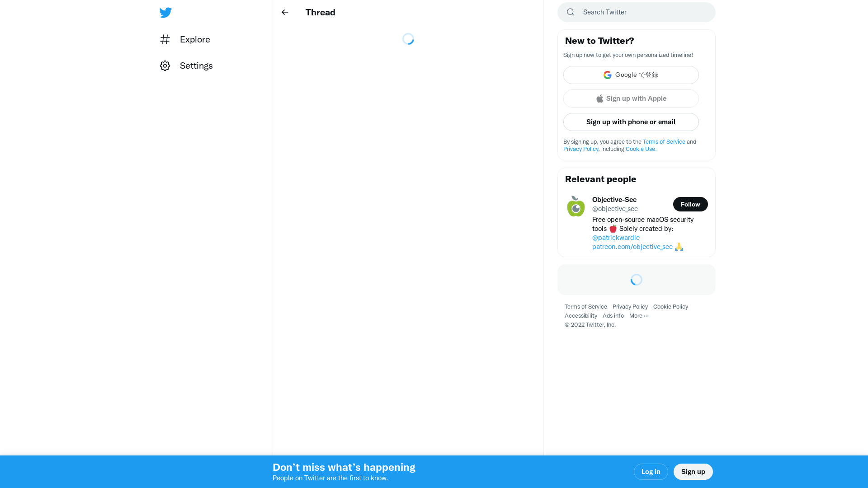Open the patreon.com/objective_see link
The width and height of the screenshot is (868, 488).
click(632, 246)
